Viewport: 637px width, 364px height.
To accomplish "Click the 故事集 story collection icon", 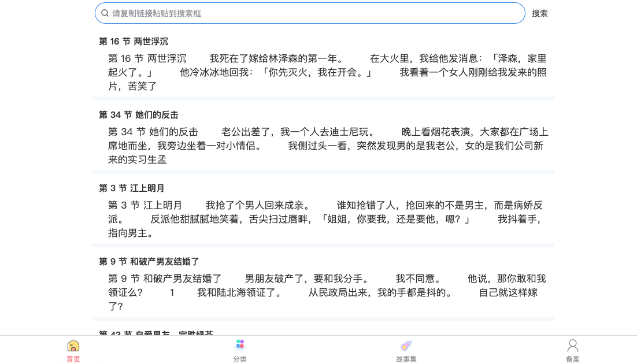I will pos(406,345).
